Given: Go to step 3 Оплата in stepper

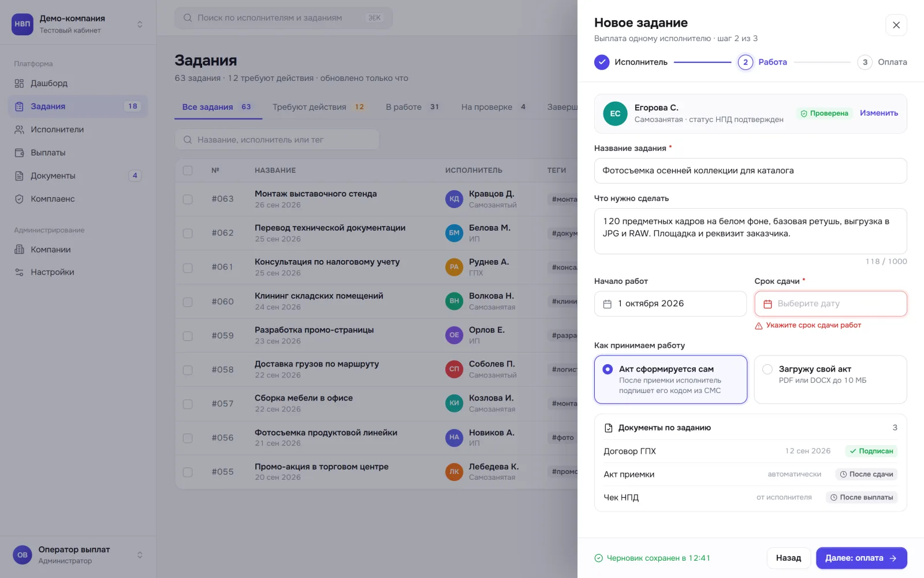Looking at the screenshot, I should [882, 62].
